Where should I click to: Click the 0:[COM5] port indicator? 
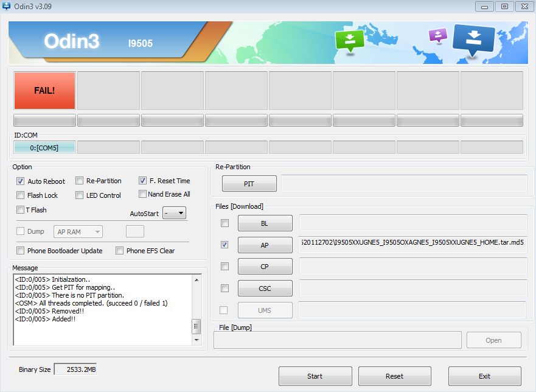(44, 148)
